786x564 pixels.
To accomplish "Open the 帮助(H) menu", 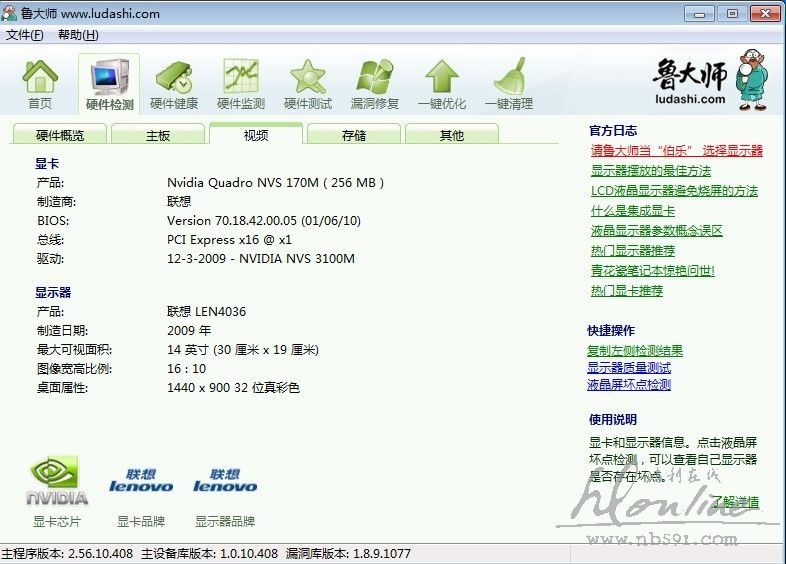I will pyautogui.click(x=78, y=35).
